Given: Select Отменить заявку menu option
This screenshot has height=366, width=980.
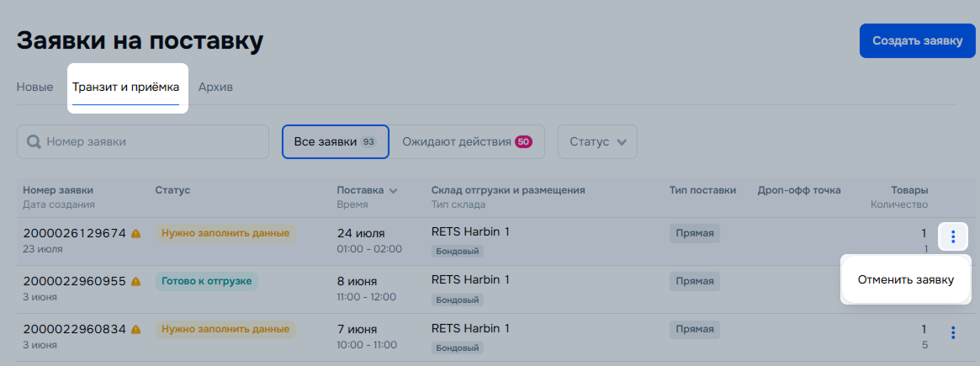Looking at the screenshot, I should pos(905,280).
